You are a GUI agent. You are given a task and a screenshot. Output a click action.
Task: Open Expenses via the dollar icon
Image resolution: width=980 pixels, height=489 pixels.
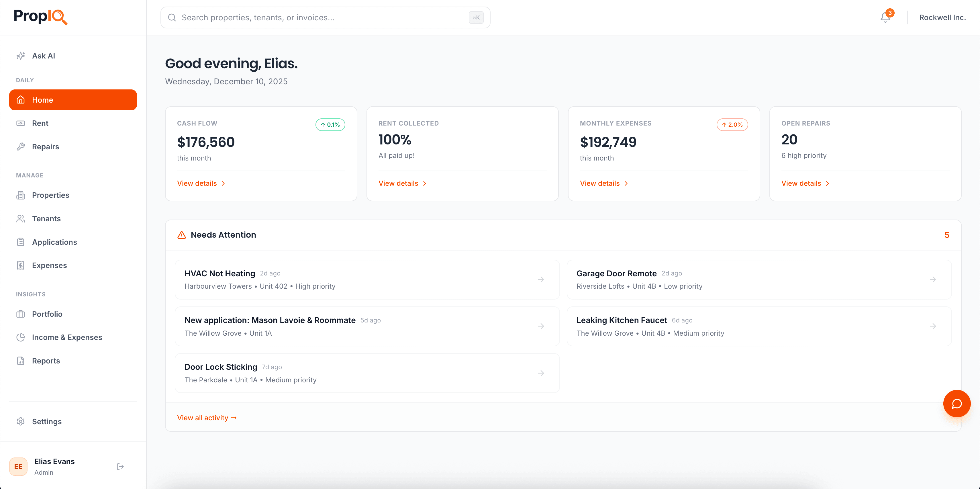(x=21, y=265)
